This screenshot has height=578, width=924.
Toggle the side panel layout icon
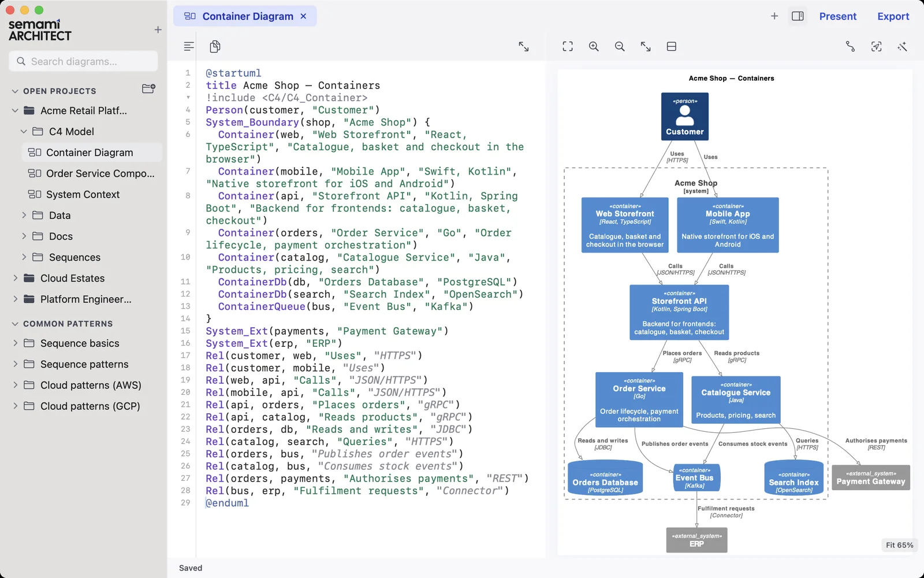[798, 16]
